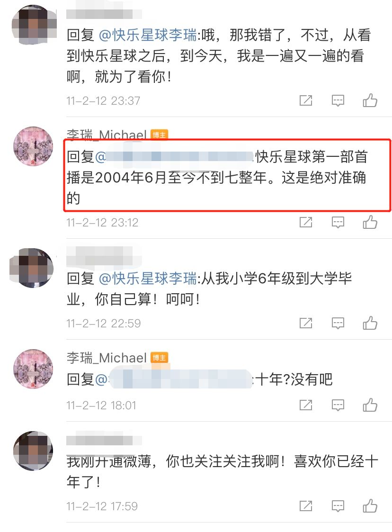View 李瑞_Michael avatar beside the 18:01 comment

(33, 369)
